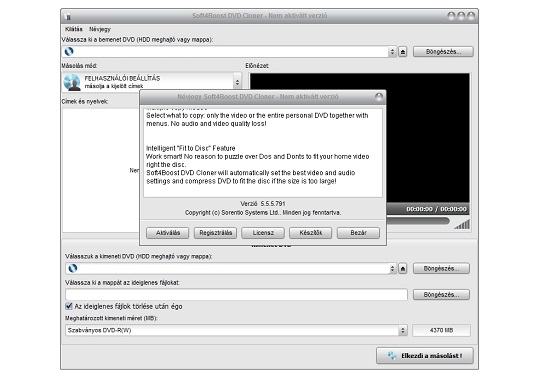Click the Aktiválás button
The width and height of the screenshot is (550, 381).
pyautogui.click(x=167, y=233)
